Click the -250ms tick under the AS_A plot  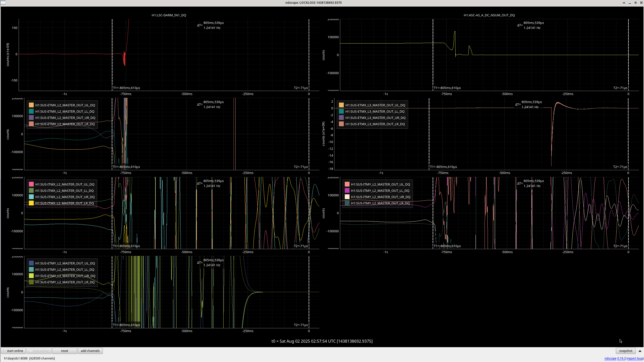point(568,94)
